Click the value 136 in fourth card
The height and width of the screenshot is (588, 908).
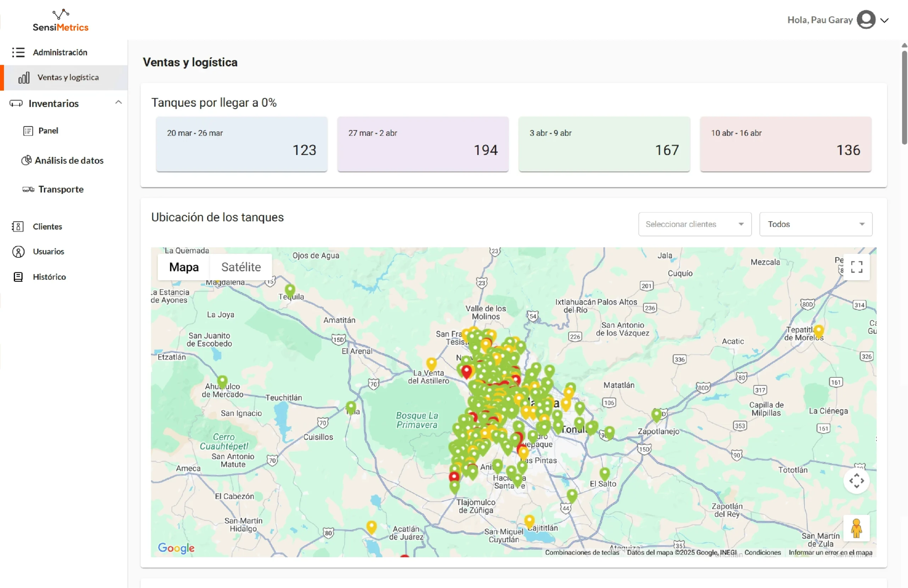pos(848,150)
